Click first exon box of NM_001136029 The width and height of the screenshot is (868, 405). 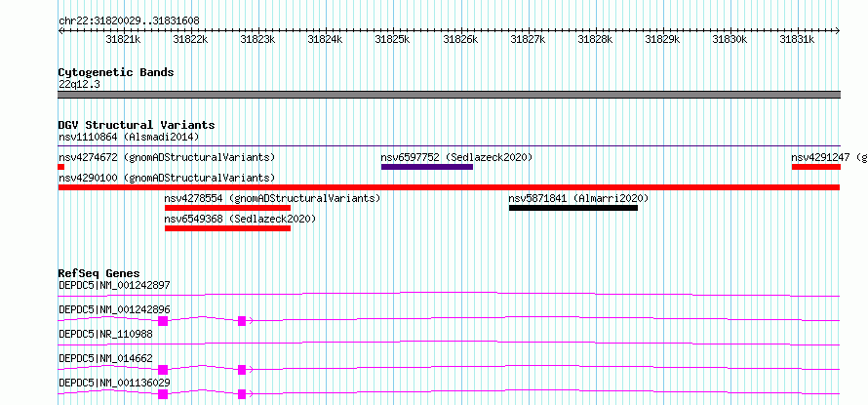[x=163, y=394]
